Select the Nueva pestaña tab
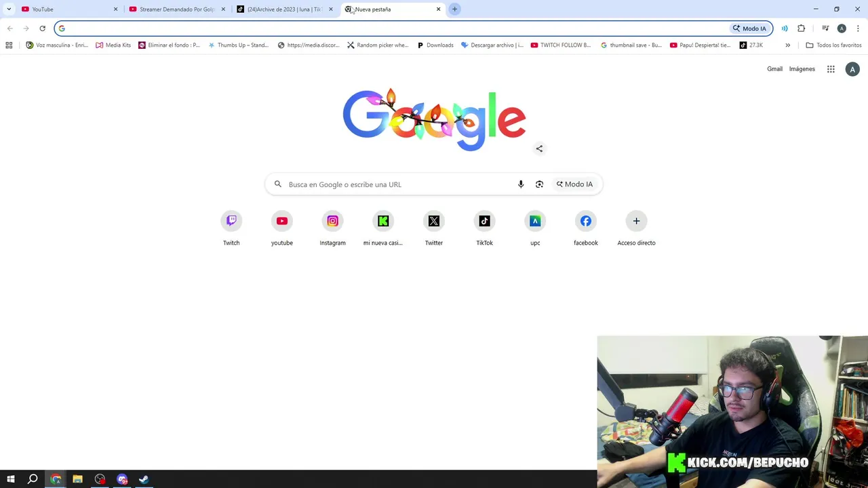 393,9
